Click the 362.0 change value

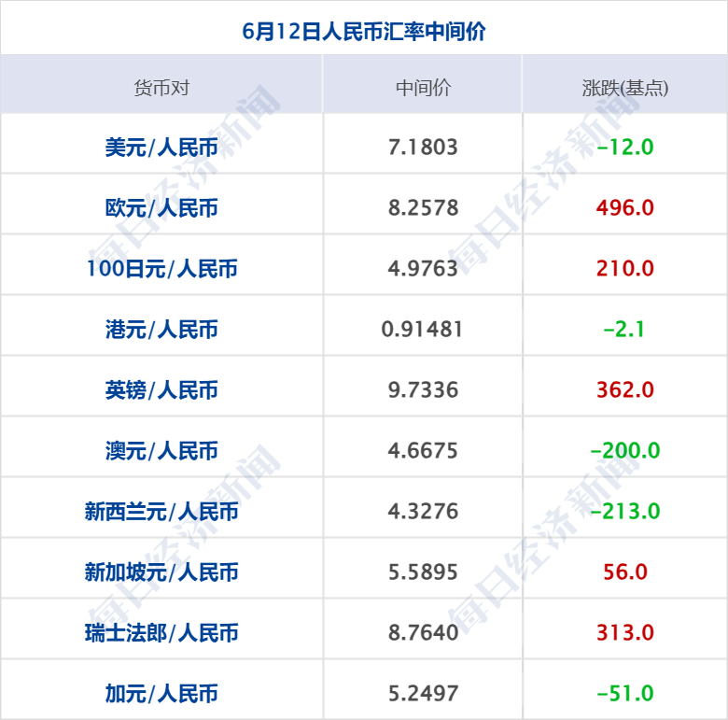(x=625, y=389)
